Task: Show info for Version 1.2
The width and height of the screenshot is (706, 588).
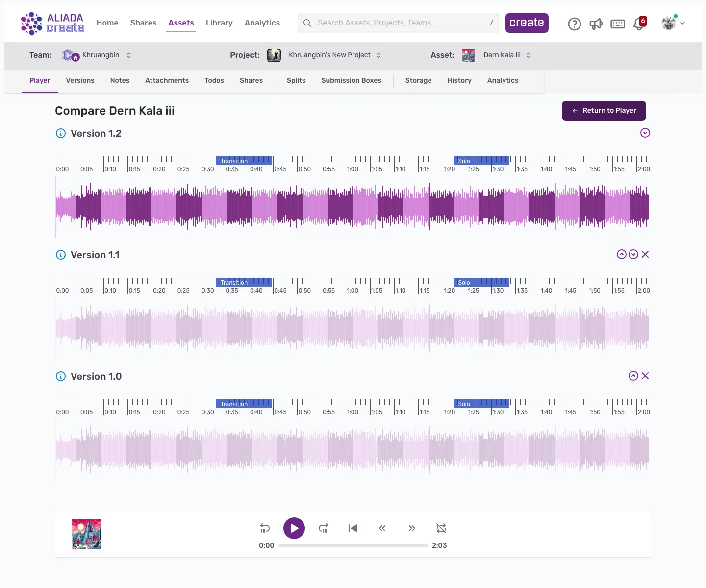Action: pyautogui.click(x=61, y=133)
